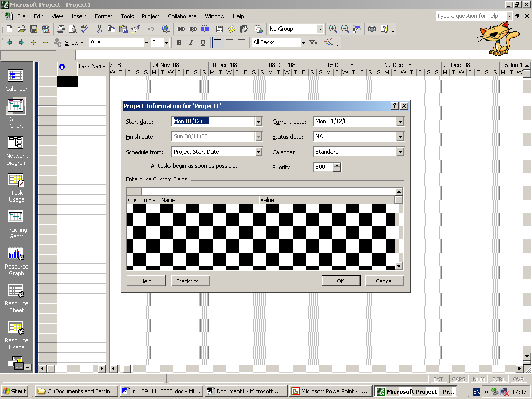The image size is (532, 399).
Task: Toggle Bold formatting
Action: tap(179, 43)
